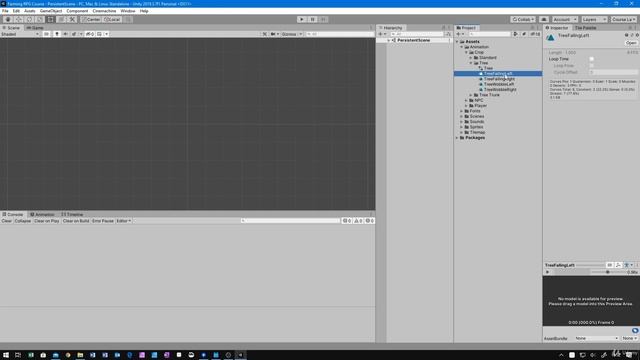Play the TreeFallingLeft preview clip

pyautogui.click(x=548, y=272)
